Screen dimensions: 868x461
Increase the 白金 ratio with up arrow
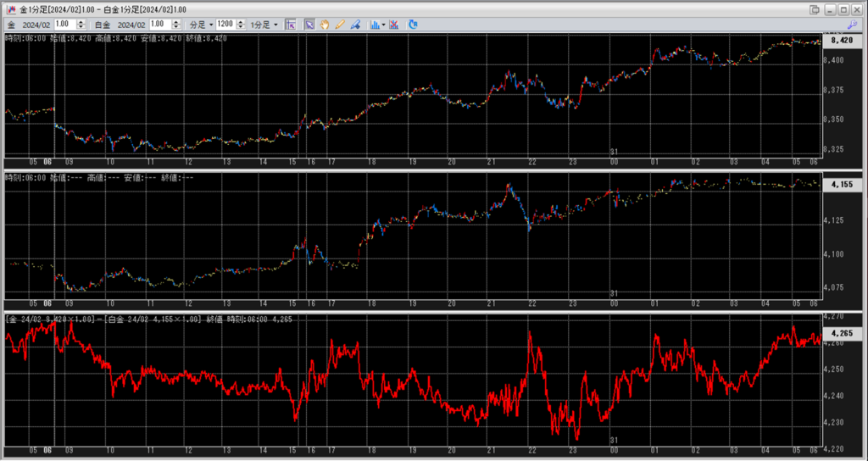pos(176,22)
